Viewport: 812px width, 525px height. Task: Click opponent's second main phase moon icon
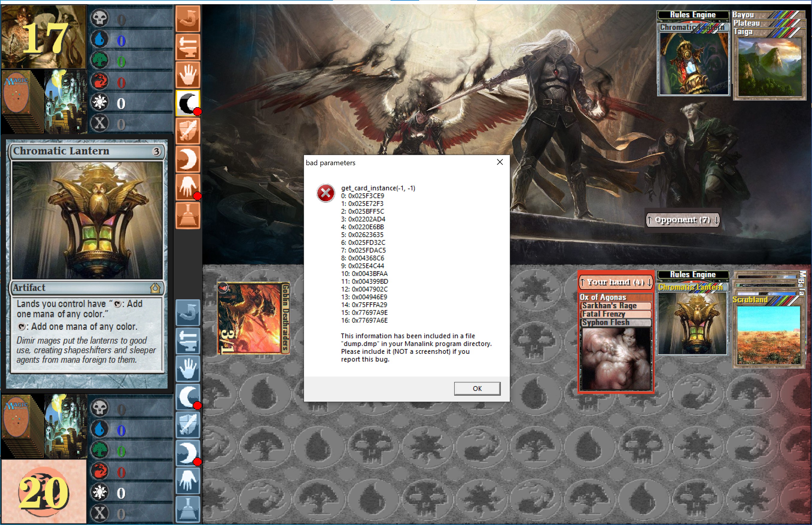coord(188,159)
